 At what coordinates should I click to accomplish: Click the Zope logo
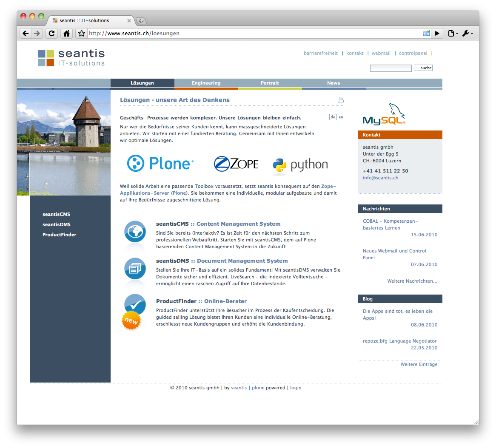pyautogui.click(x=236, y=164)
